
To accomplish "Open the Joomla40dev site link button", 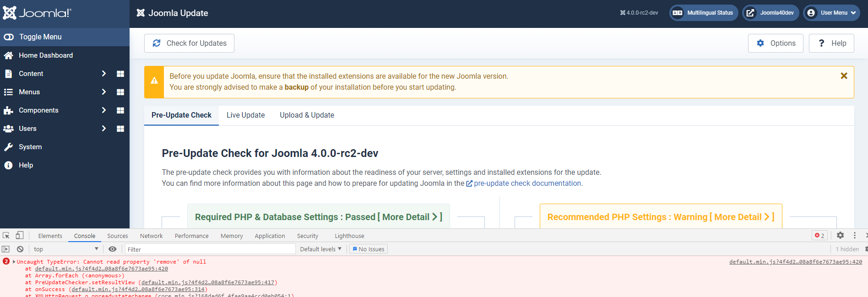I will pos(770,13).
